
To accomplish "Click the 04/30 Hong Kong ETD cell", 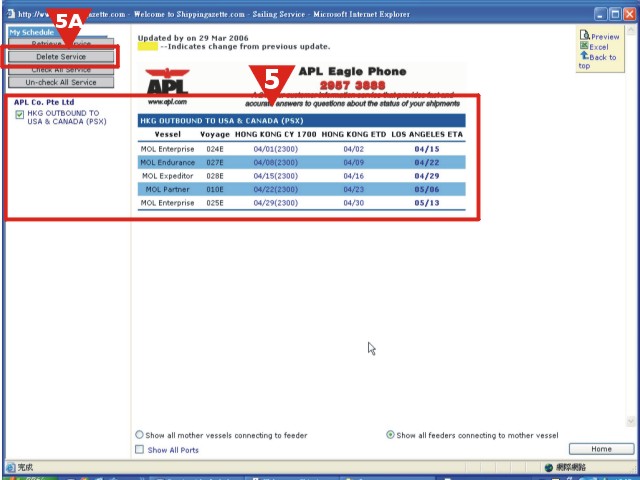I will tap(353, 203).
